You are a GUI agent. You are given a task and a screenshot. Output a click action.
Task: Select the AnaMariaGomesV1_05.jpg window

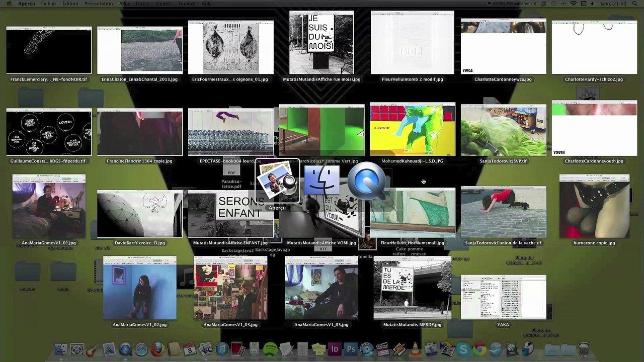[x=321, y=288]
